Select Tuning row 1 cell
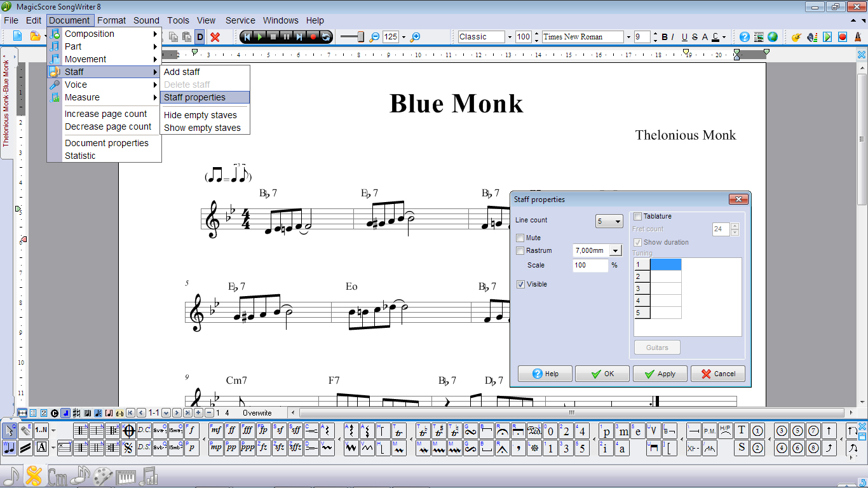868x488 pixels. point(665,264)
